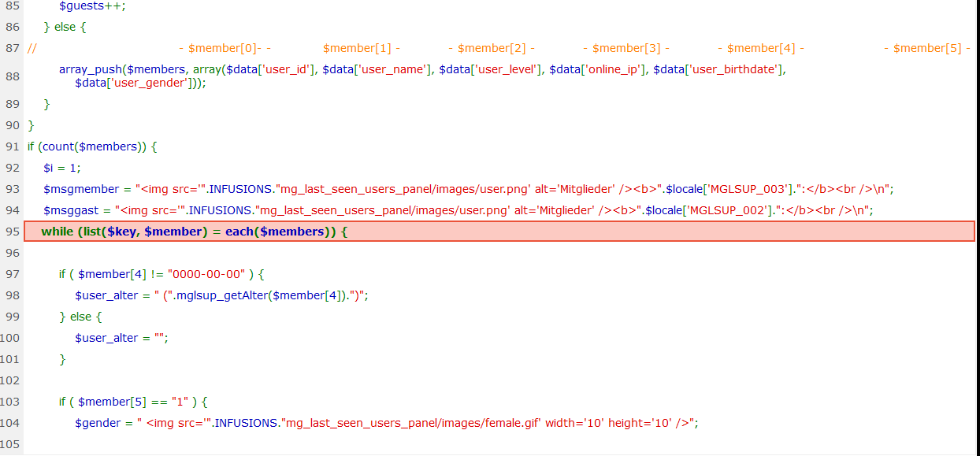Click line number 91 in gutter
980x456 pixels.
(12, 146)
